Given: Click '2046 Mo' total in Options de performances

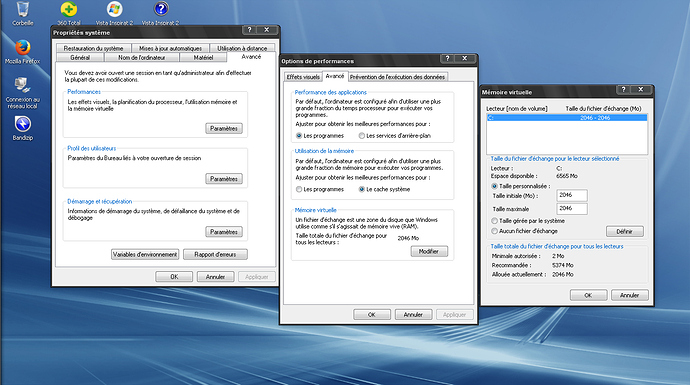Looking at the screenshot, I should 408,238.
